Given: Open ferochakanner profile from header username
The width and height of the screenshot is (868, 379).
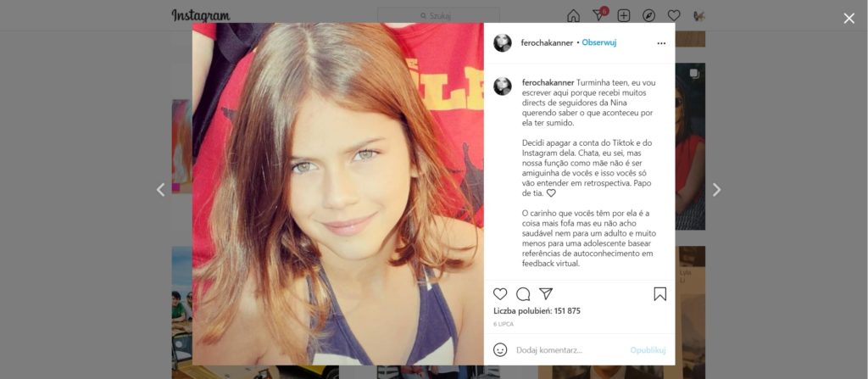Looking at the screenshot, I should (547, 42).
